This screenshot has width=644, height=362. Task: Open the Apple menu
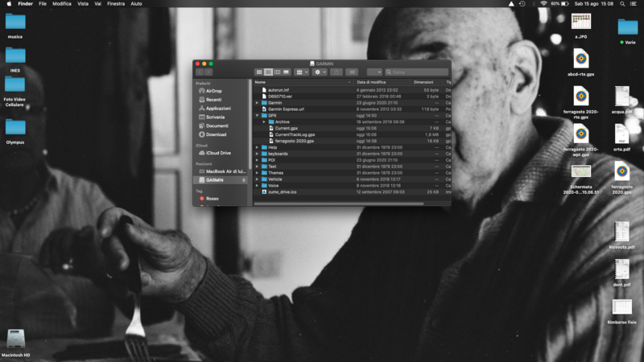click(x=9, y=4)
